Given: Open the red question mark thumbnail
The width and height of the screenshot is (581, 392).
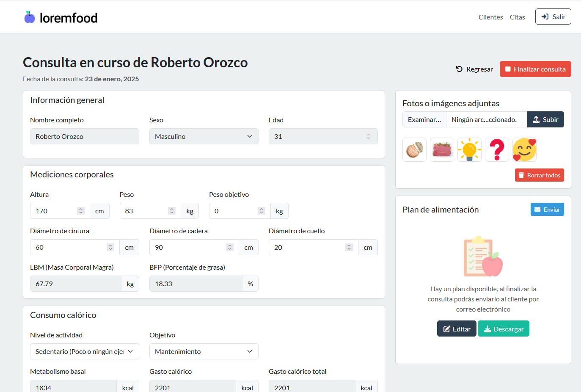Looking at the screenshot, I should [x=497, y=150].
